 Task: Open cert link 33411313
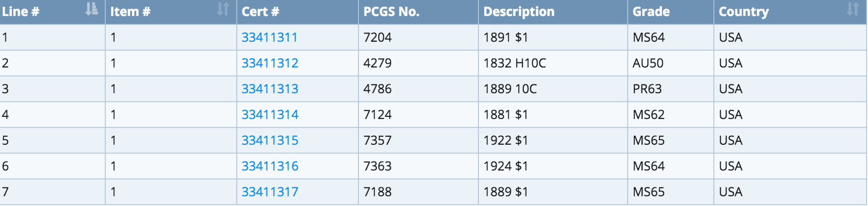point(270,89)
